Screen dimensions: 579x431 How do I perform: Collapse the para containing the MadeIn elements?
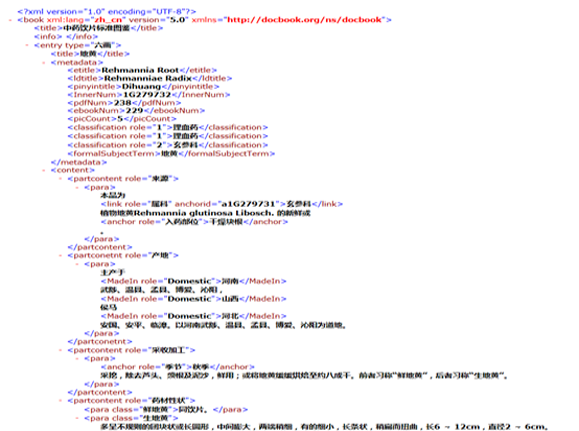click(x=77, y=264)
